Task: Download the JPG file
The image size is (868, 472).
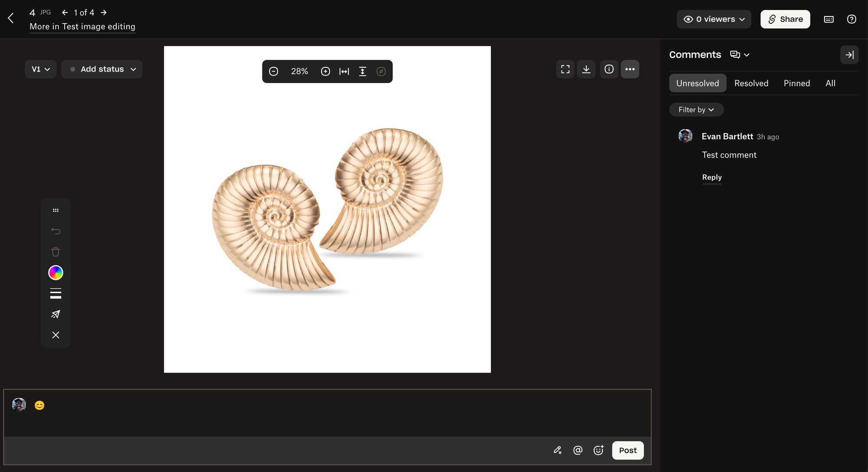Action: pyautogui.click(x=586, y=69)
